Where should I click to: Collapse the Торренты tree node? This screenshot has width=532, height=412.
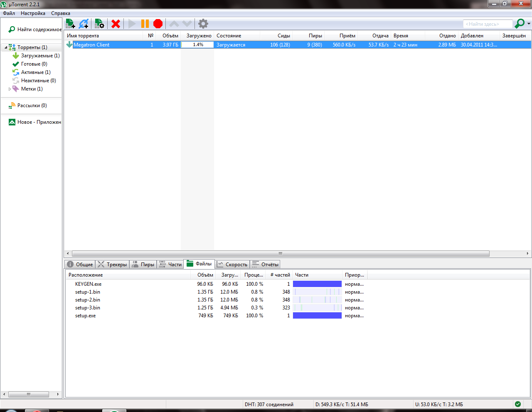click(x=6, y=47)
